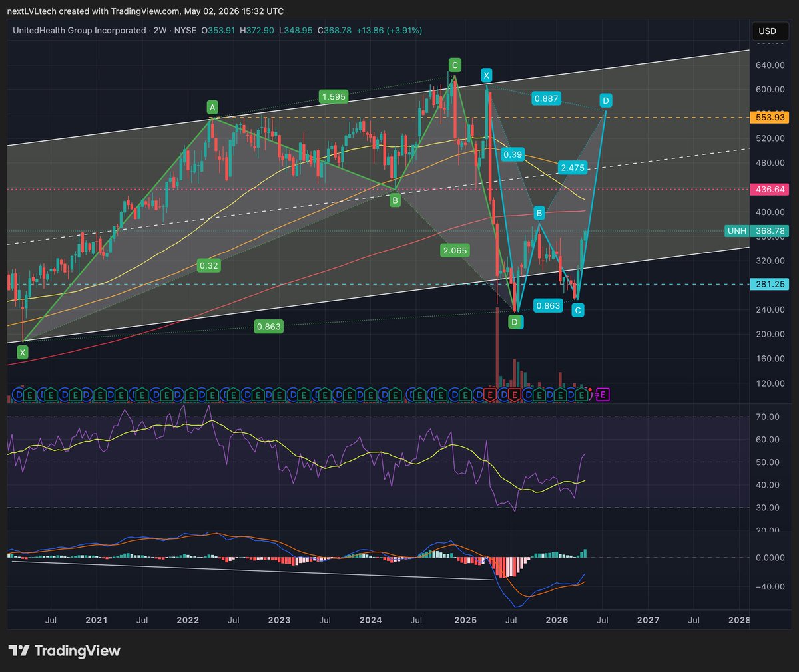Click 2027 on the time axis
Screen dimensions: 799x672
pyautogui.click(x=648, y=620)
